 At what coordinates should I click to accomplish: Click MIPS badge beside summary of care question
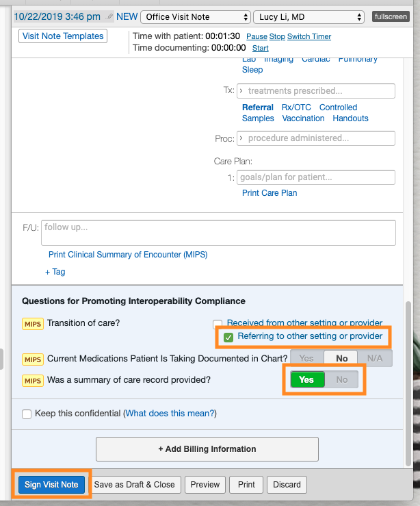pyautogui.click(x=33, y=381)
